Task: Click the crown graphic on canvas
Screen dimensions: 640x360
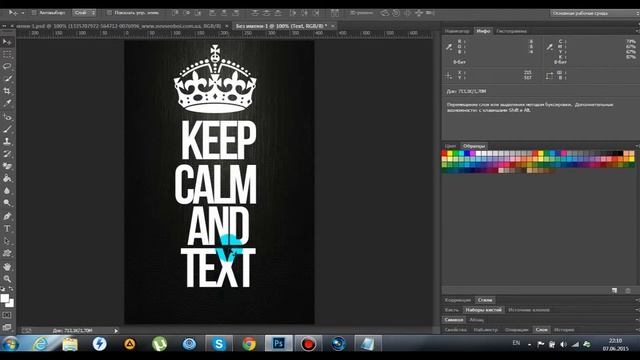Action: 215,79
